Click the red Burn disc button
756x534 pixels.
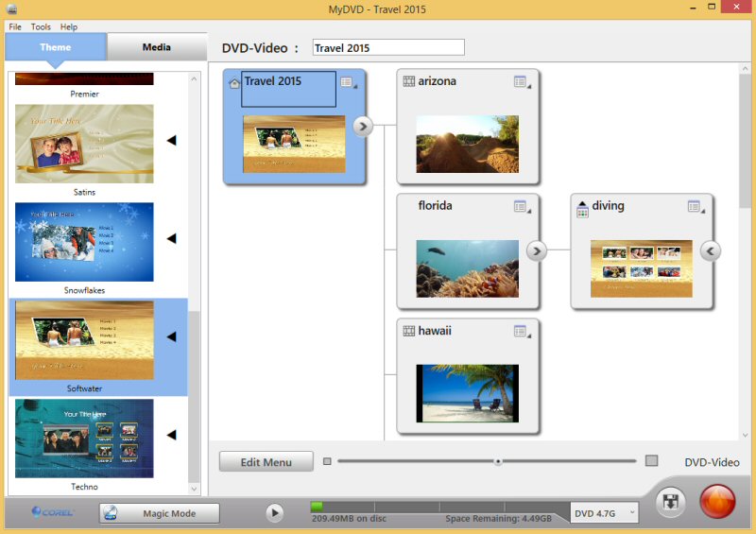pos(717,501)
